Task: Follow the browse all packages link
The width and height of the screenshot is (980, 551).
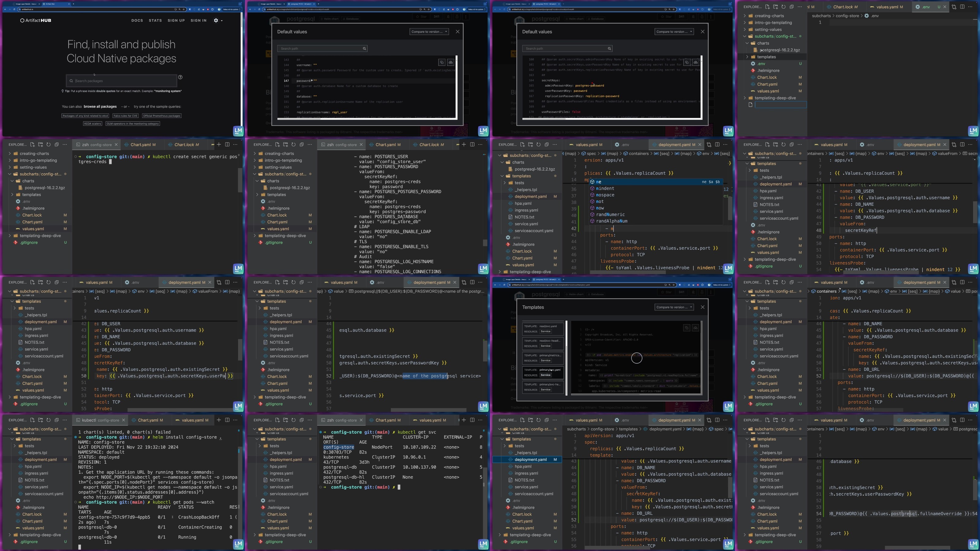Action: tap(100, 107)
